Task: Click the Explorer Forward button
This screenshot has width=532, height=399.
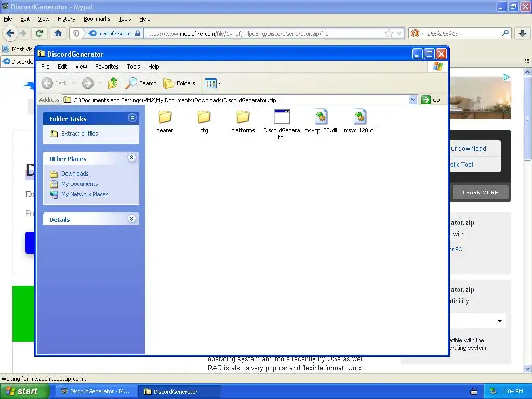Action: click(88, 83)
